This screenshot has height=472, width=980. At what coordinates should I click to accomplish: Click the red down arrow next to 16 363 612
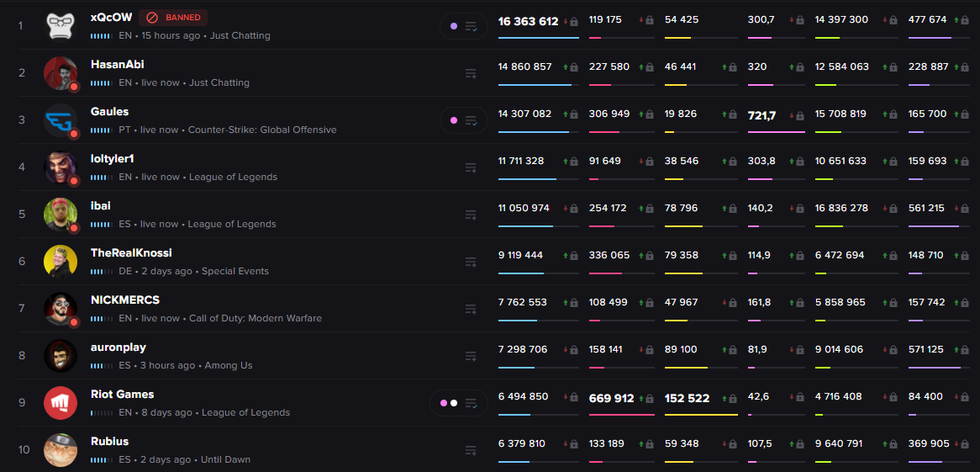point(566,22)
